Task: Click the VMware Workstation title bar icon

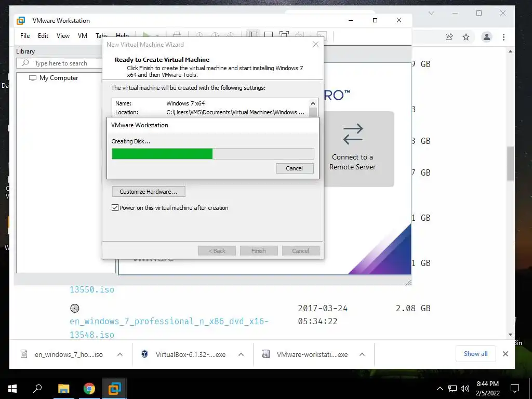Action: [21, 21]
